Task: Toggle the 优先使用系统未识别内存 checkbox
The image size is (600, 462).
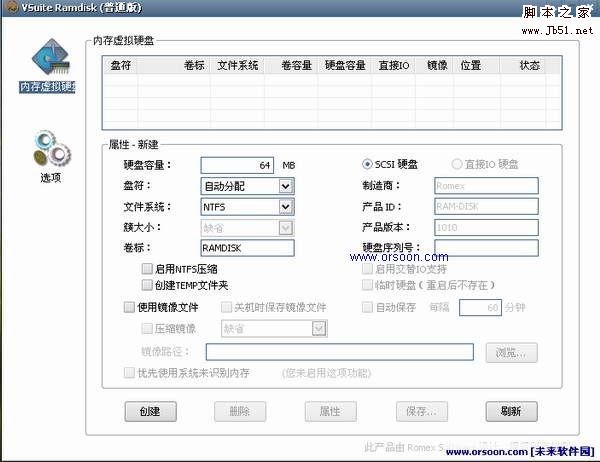Action: click(x=129, y=372)
